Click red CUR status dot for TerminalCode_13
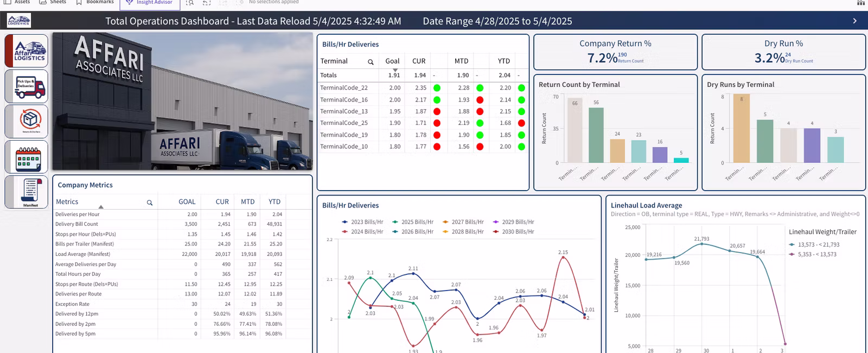 [437, 111]
